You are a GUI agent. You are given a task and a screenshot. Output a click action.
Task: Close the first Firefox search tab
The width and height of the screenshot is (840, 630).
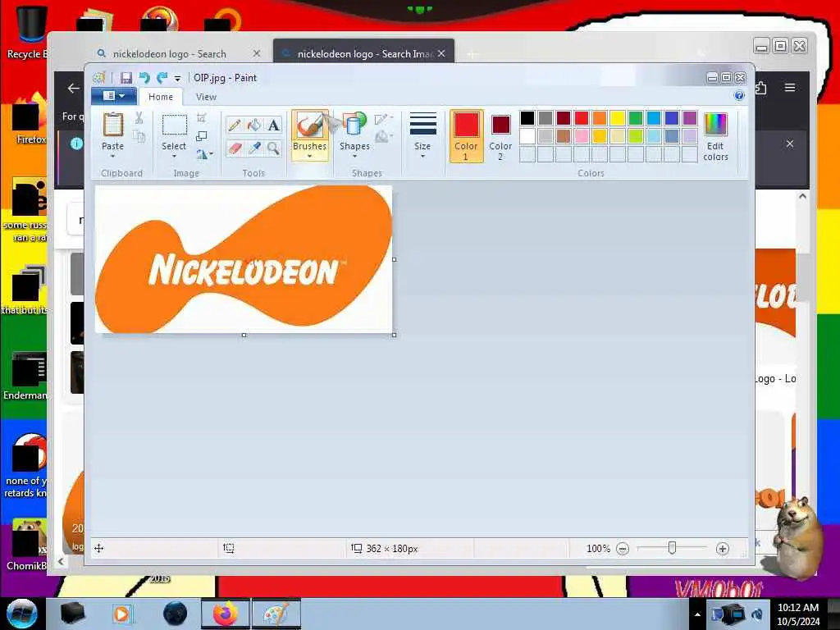257,53
